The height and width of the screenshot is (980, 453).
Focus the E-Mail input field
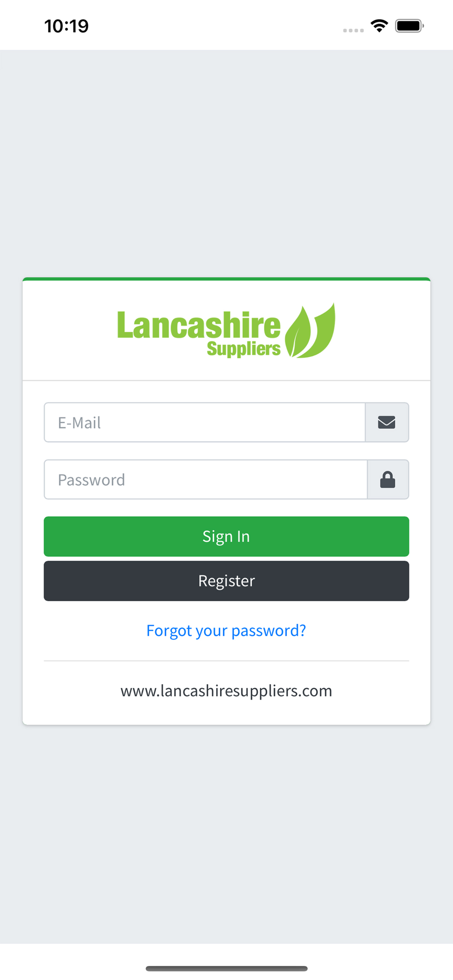pos(205,422)
